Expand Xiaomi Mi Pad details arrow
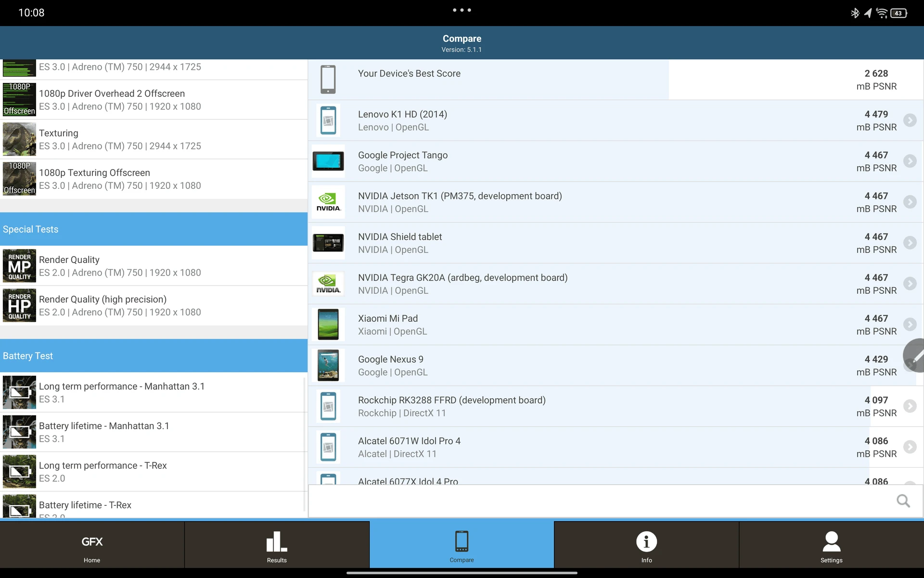924x578 pixels. coord(910,324)
